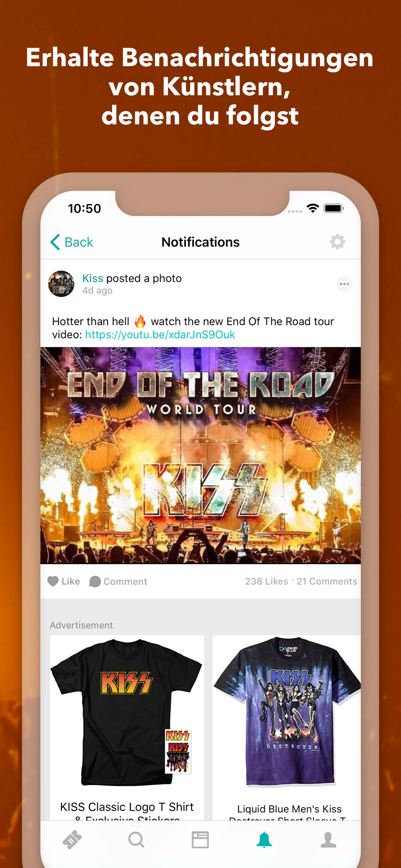The height and width of the screenshot is (868, 401).
Task: Tap the Comment speech bubble icon
Action: 95,582
